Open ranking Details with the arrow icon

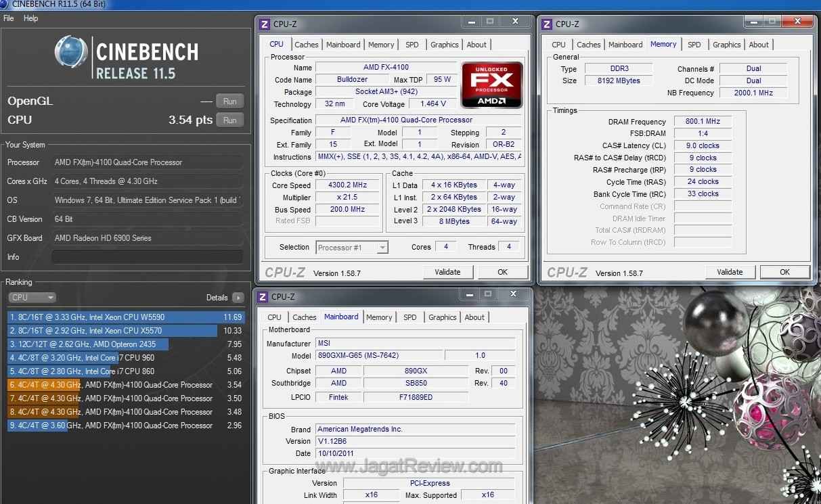coord(238,298)
